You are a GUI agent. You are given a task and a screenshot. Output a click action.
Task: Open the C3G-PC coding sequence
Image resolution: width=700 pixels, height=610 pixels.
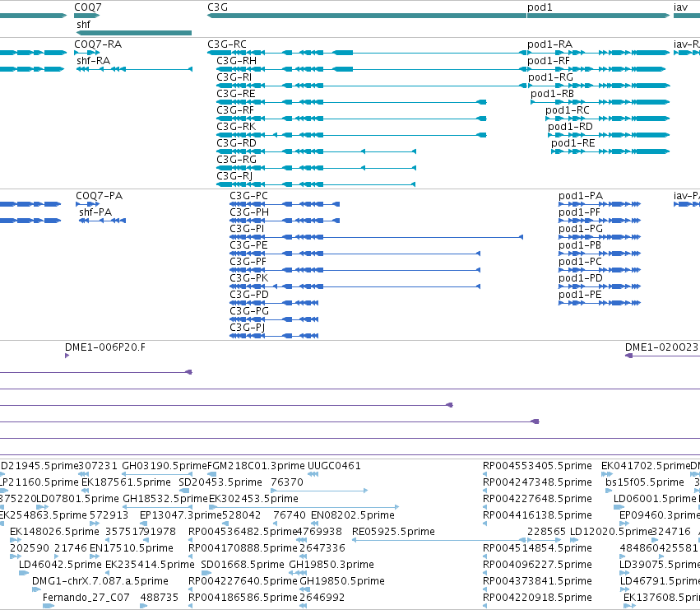(x=248, y=196)
